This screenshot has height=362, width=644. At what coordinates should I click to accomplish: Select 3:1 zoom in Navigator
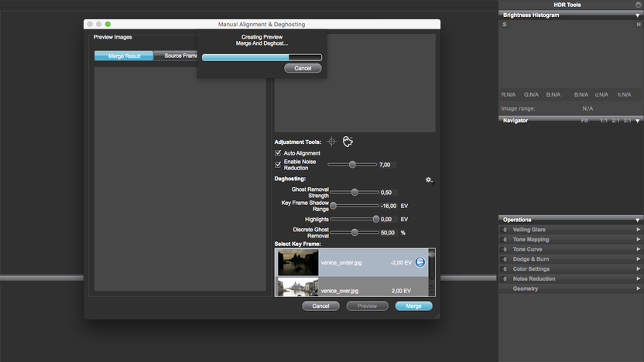click(x=627, y=121)
